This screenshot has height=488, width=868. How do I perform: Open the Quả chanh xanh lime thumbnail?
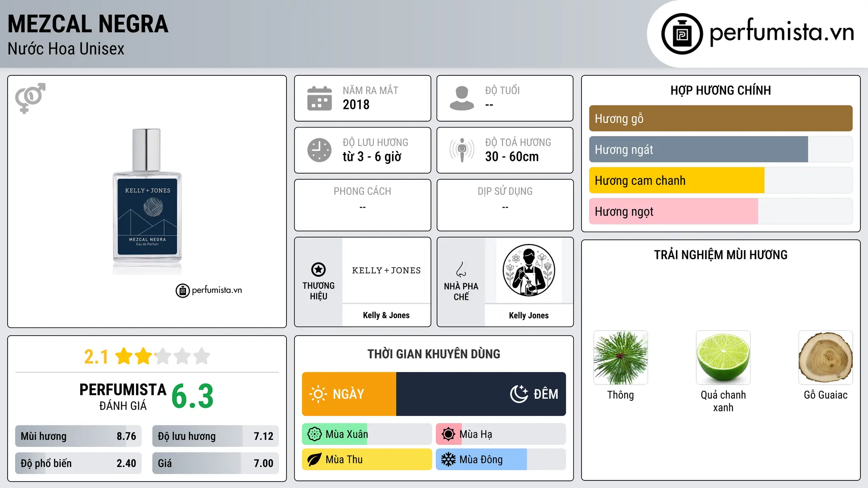pos(723,358)
